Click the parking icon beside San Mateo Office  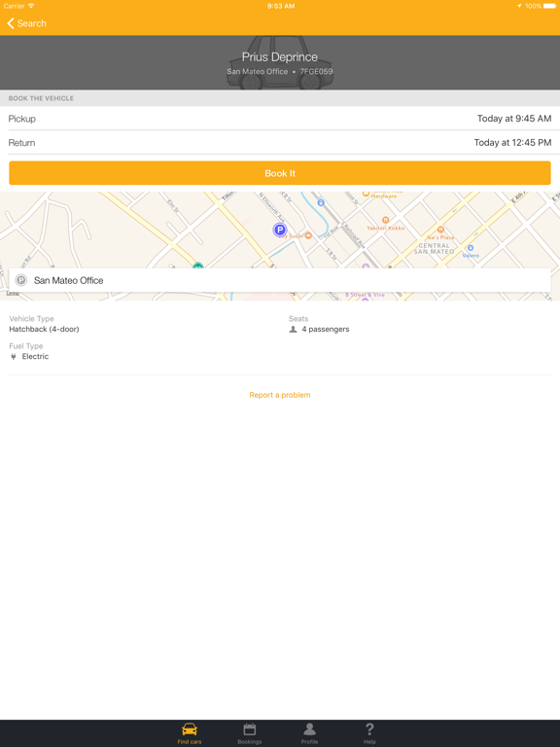(20, 280)
